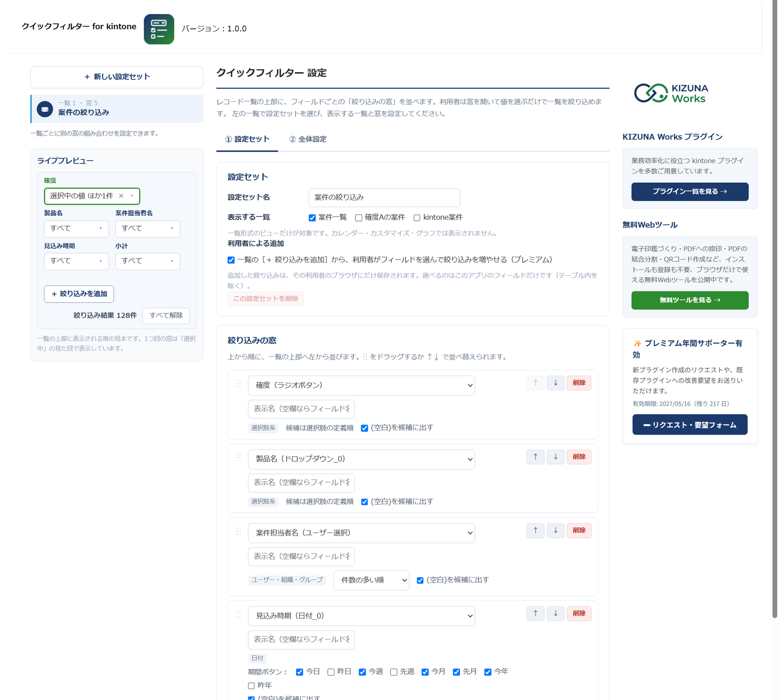Open the リクエスト・要望フォーム button
The width and height of the screenshot is (779, 700).
tap(690, 425)
